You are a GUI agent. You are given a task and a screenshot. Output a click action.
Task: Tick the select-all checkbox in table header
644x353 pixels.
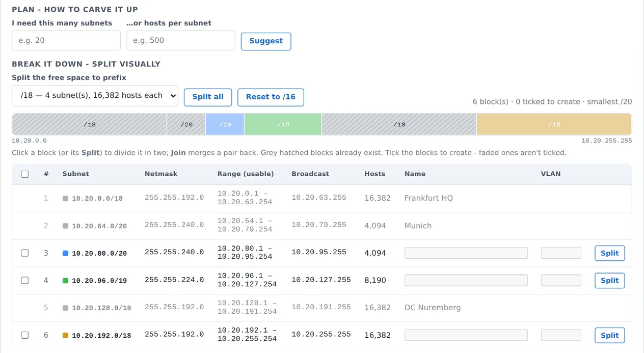click(x=25, y=174)
